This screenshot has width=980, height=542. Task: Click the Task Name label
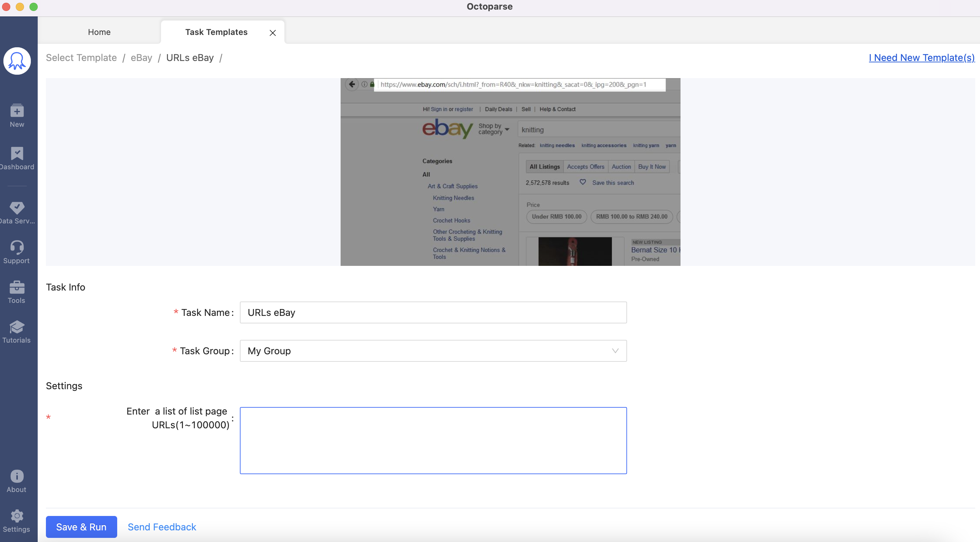pyautogui.click(x=207, y=312)
